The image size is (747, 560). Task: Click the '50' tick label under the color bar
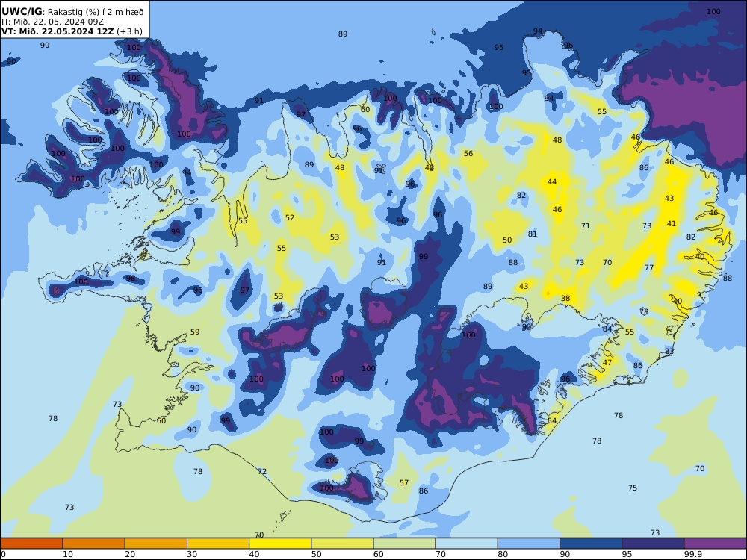pyautogui.click(x=316, y=554)
